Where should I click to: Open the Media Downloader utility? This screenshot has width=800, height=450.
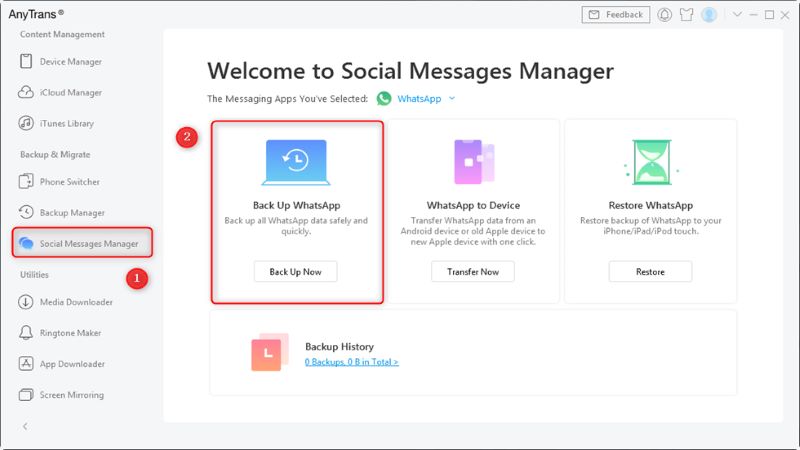(x=76, y=302)
